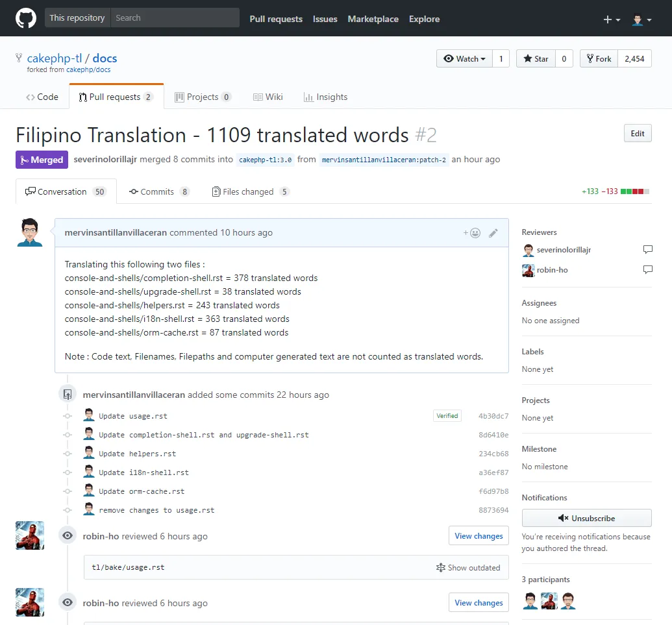This screenshot has width=672, height=625.
Task: Open the create-new plus dropdown
Action: click(612, 19)
